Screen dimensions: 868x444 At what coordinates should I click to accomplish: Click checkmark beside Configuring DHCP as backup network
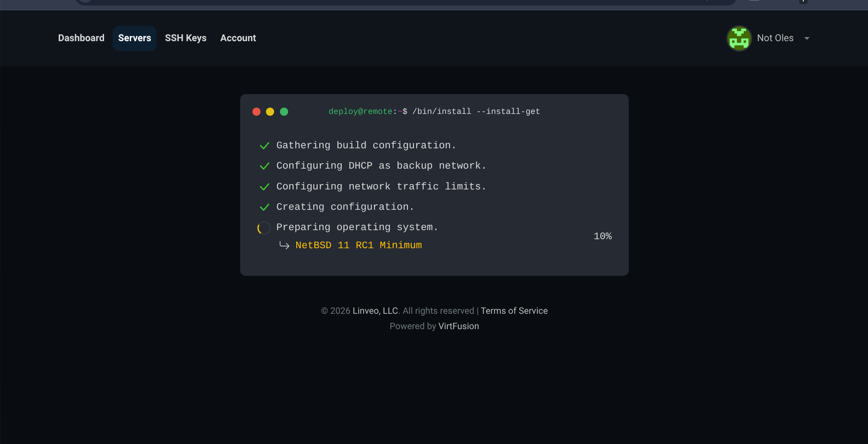[265, 166]
